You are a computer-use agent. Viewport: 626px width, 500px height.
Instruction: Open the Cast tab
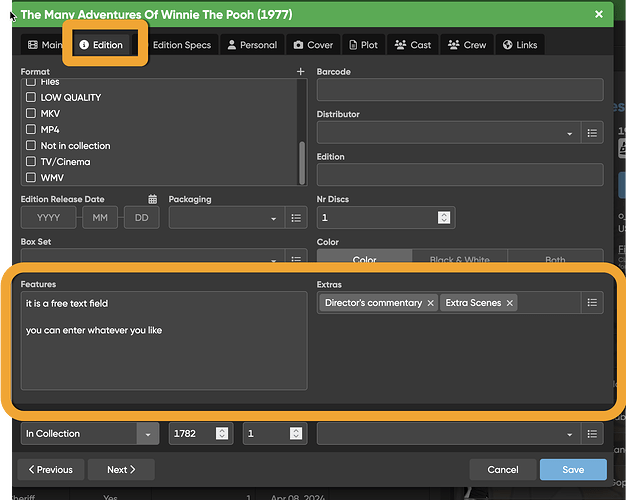coord(413,45)
